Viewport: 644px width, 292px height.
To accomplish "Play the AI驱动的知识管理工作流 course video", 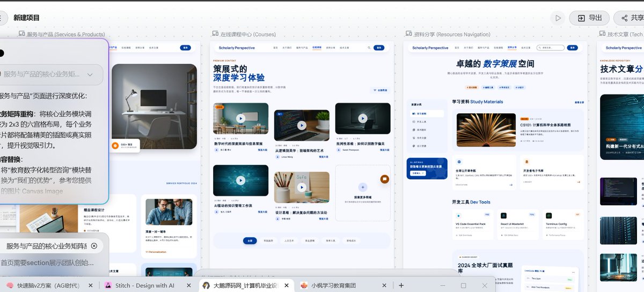I will 240,180.
